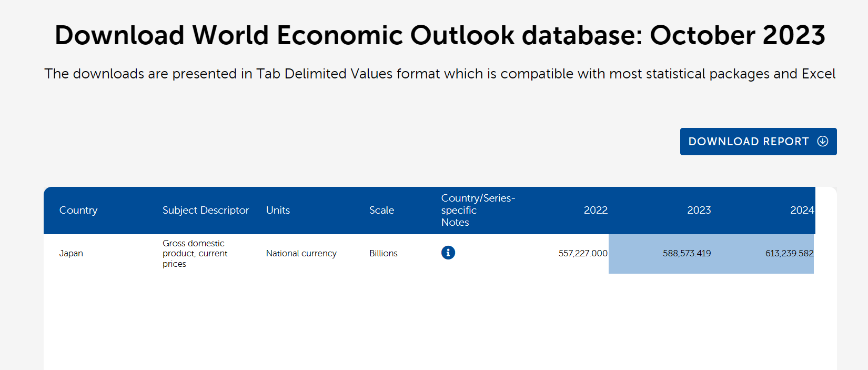Select the 2023 column header

coord(699,210)
